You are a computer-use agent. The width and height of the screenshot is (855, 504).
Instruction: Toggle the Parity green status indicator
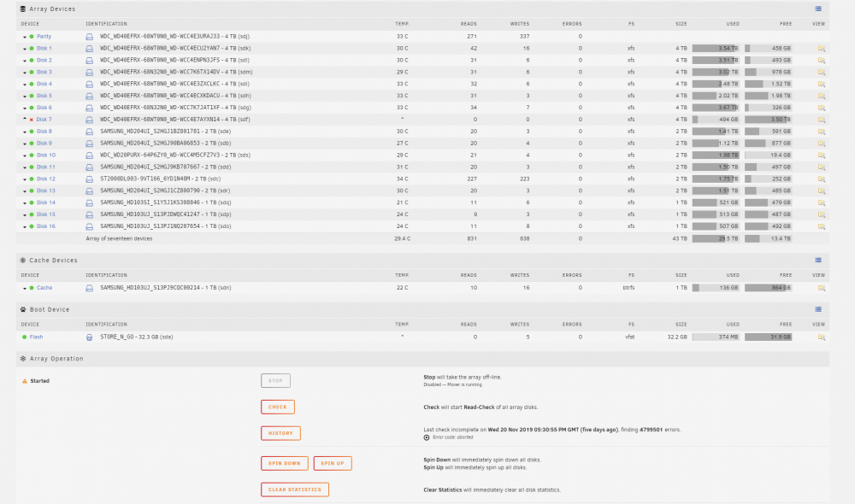click(32, 37)
